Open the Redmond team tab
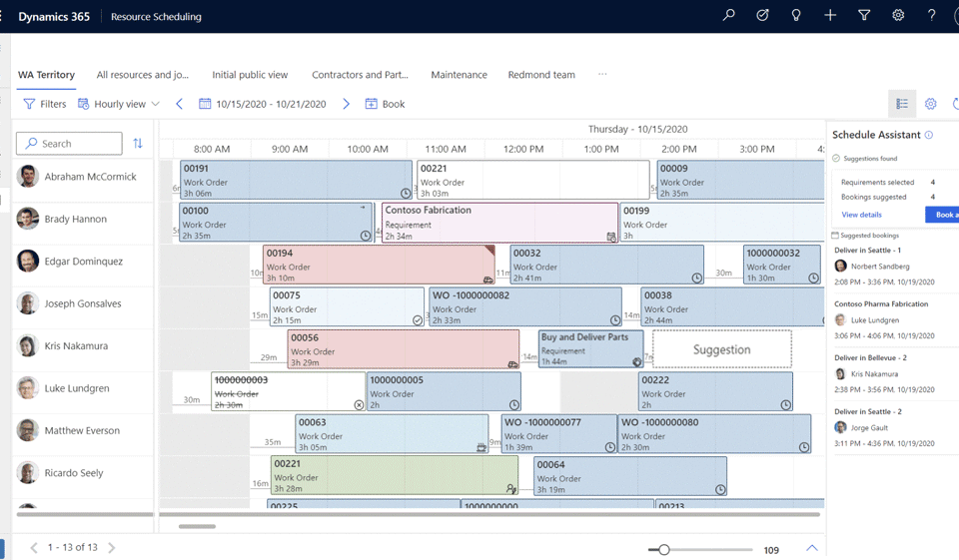The height and width of the screenshot is (560, 959). (541, 75)
